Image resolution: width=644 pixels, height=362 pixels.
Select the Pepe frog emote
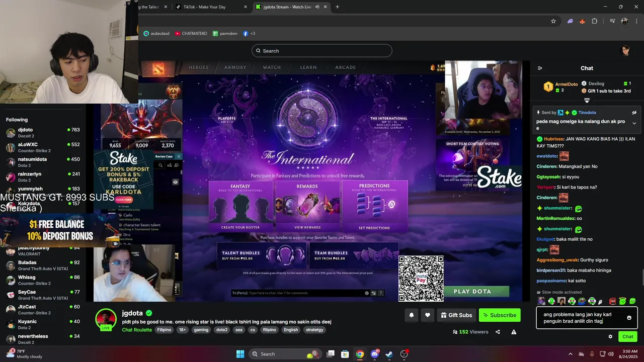pyautogui.click(x=582, y=301)
